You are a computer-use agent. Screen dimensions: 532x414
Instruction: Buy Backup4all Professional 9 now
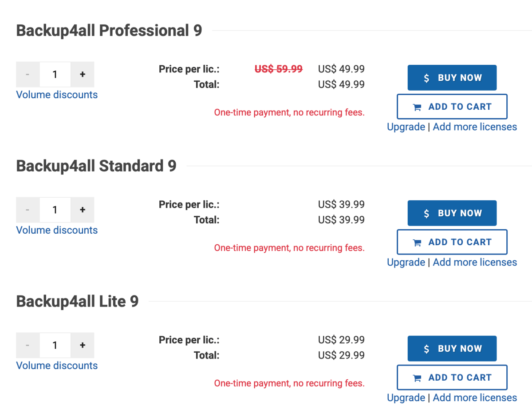(x=452, y=78)
